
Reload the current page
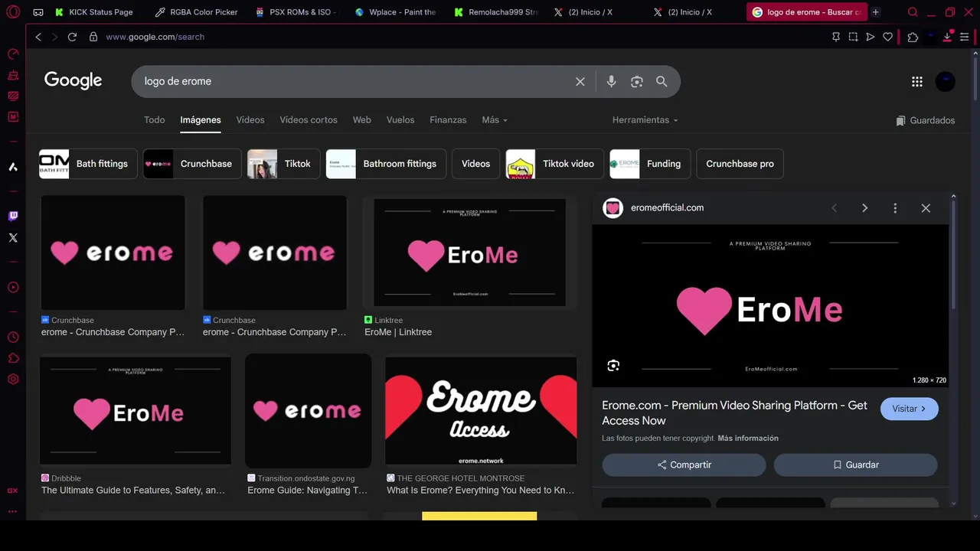pos(72,37)
